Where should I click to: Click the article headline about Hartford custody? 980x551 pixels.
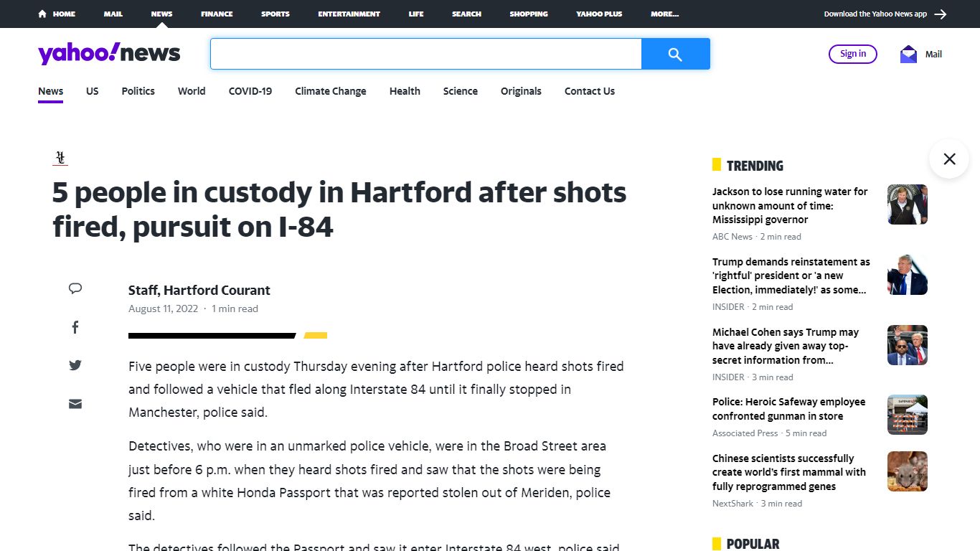339,209
